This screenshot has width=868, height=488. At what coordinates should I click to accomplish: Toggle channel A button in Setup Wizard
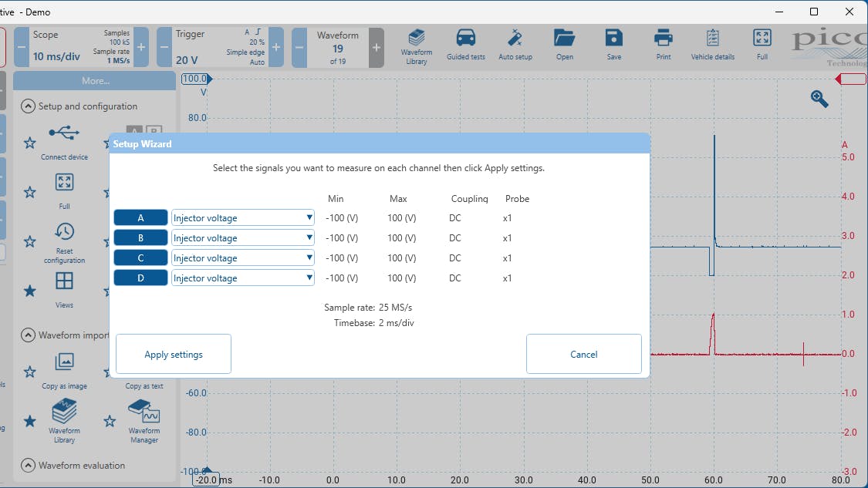point(140,218)
